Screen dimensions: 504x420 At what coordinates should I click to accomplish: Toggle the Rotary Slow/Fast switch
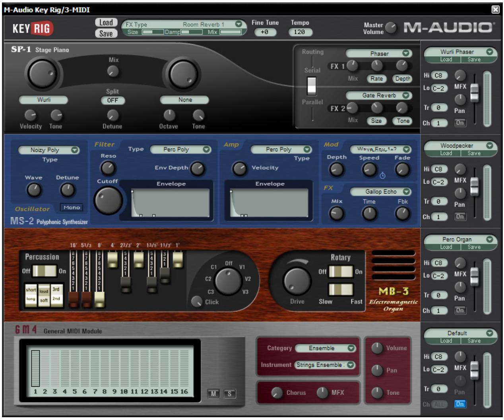click(x=341, y=289)
